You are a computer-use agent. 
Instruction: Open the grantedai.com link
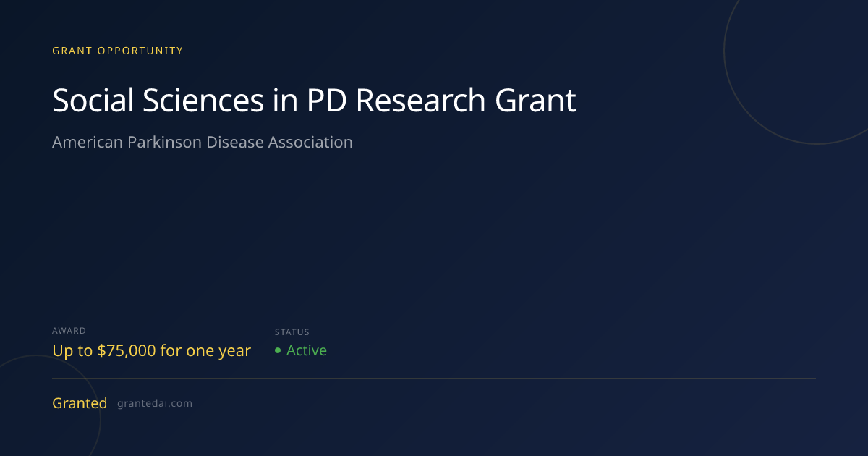[x=155, y=404]
